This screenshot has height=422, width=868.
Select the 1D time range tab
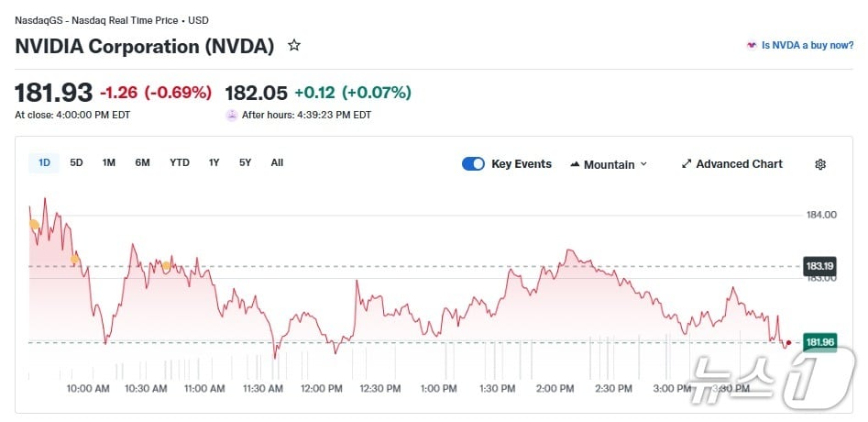coord(44,163)
